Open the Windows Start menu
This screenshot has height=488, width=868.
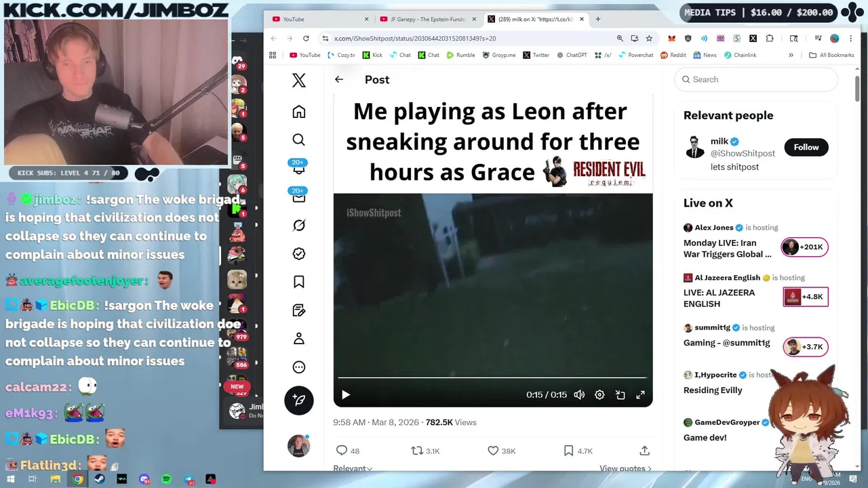point(10,479)
